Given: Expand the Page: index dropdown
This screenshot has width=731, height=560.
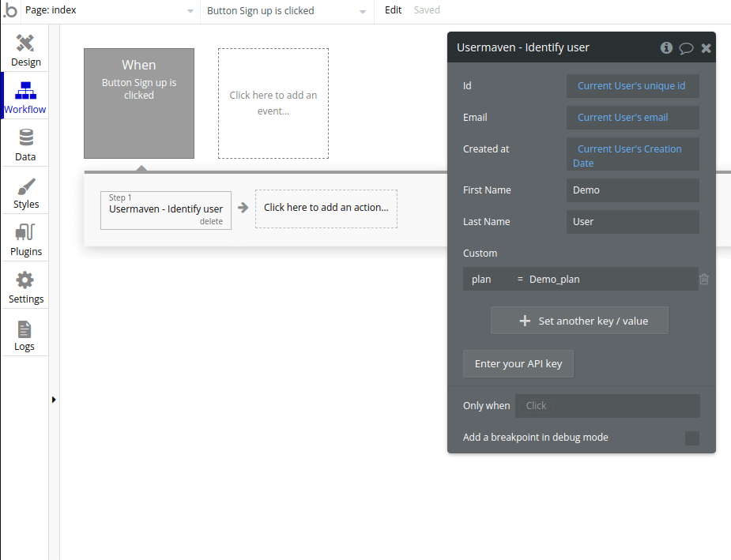Looking at the screenshot, I should pyautogui.click(x=190, y=11).
